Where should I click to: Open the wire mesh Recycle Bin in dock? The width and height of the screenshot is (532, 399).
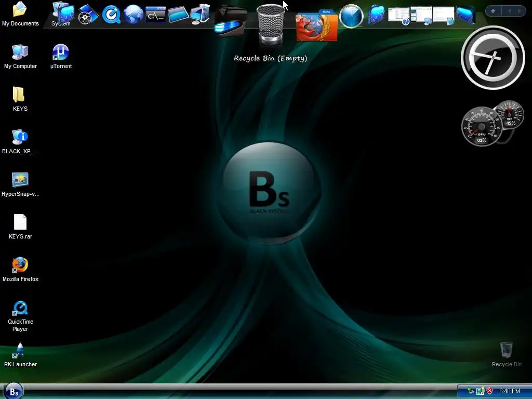coord(270,24)
